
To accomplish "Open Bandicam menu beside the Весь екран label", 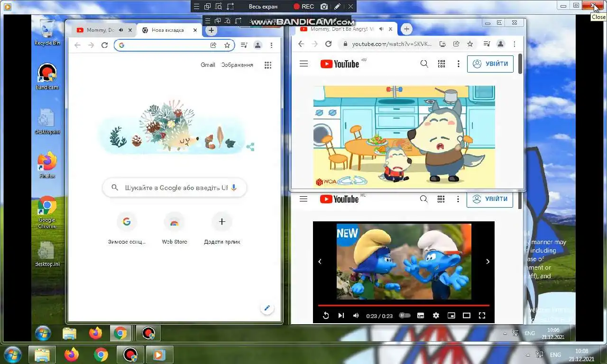I will pyautogui.click(x=196, y=7).
